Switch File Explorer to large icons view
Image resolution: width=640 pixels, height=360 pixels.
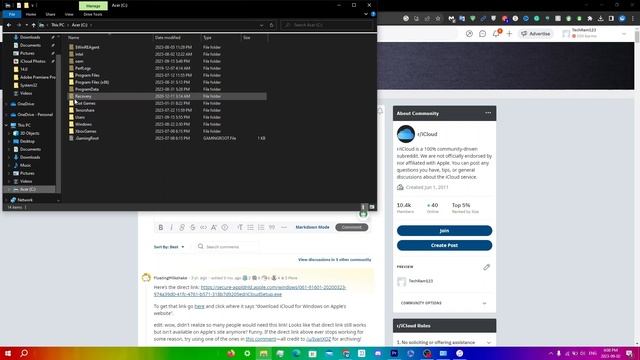pyautogui.click(x=372, y=207)
